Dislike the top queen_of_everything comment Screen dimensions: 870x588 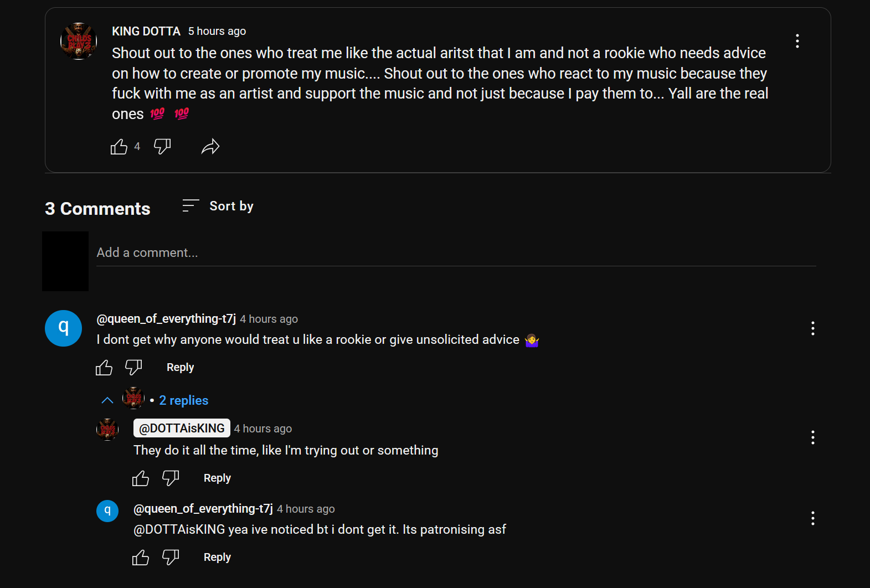coord(133,368)
